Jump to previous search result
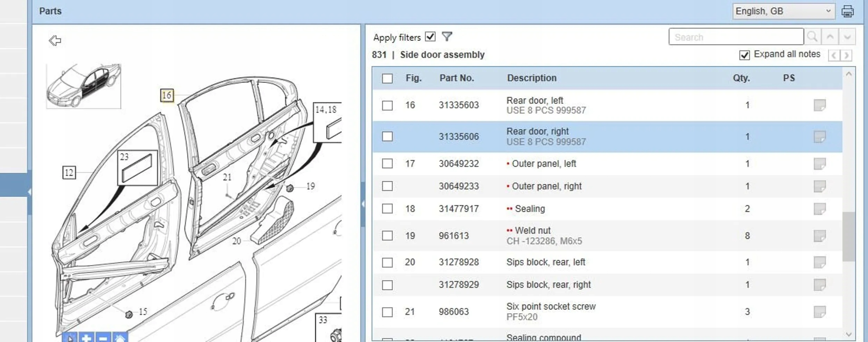Screen dimensions: 868x342 [830, 36]
